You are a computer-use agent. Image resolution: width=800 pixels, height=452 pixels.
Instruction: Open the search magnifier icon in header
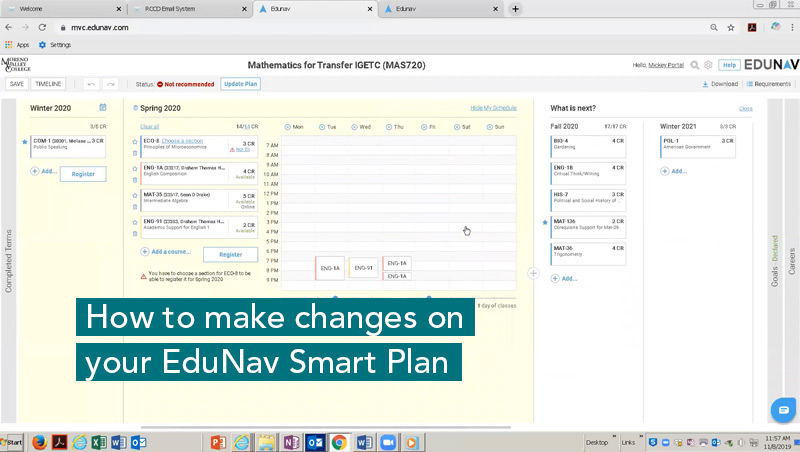pyautogui.click(x=694, y=65)
